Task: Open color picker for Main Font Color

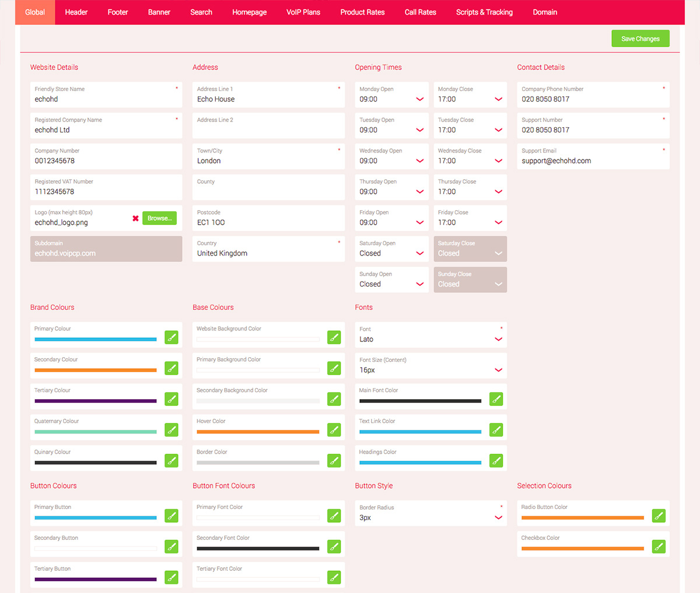Action: pos(496,399)
